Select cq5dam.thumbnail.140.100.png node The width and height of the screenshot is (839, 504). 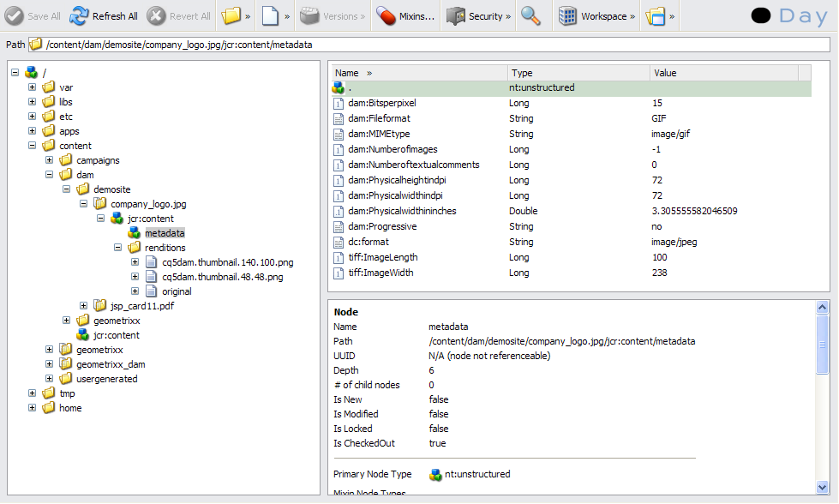227,262
